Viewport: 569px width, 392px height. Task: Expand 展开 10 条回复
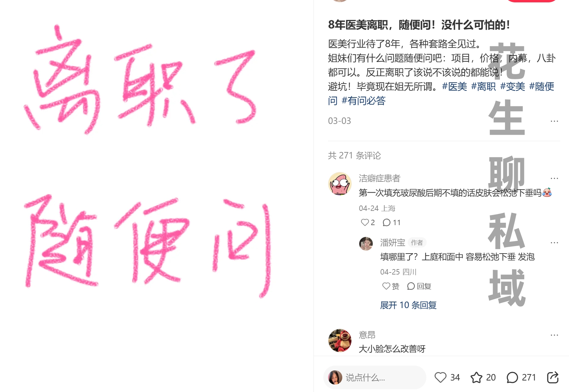coord(408,305)
